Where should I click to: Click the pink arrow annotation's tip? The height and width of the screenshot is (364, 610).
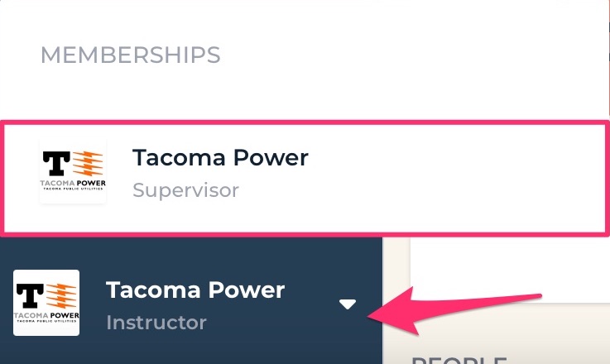[370, 315]
